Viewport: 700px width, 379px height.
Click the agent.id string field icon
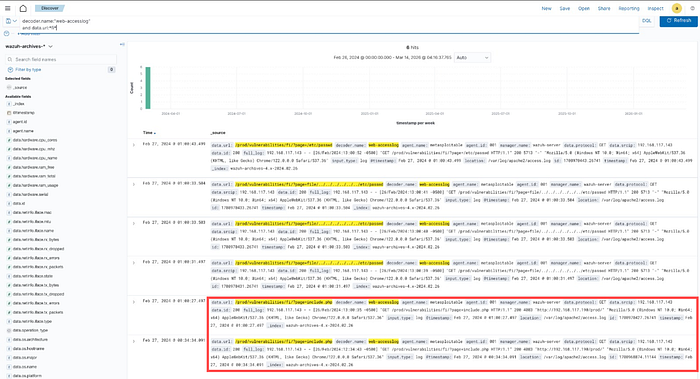(x=9, y=122)
